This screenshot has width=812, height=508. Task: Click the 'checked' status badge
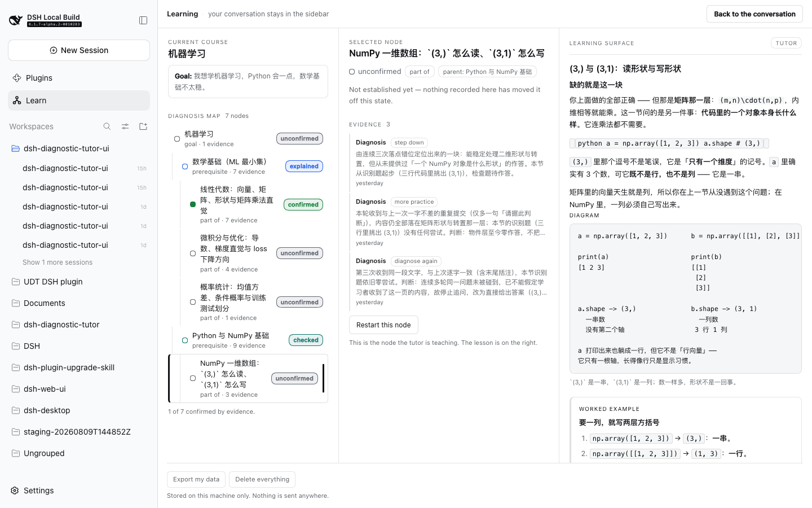306,340
